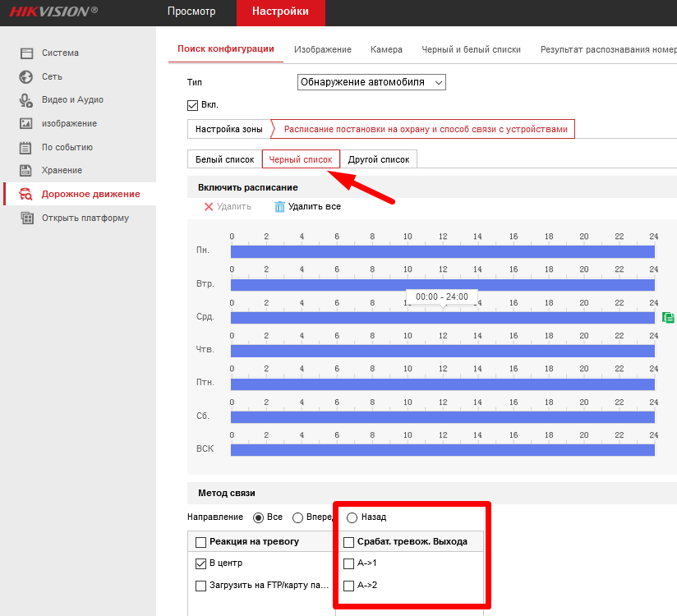Click the Срд. blue schedule bar
This screenshot has height=616, width=677.
pos(443,318)
